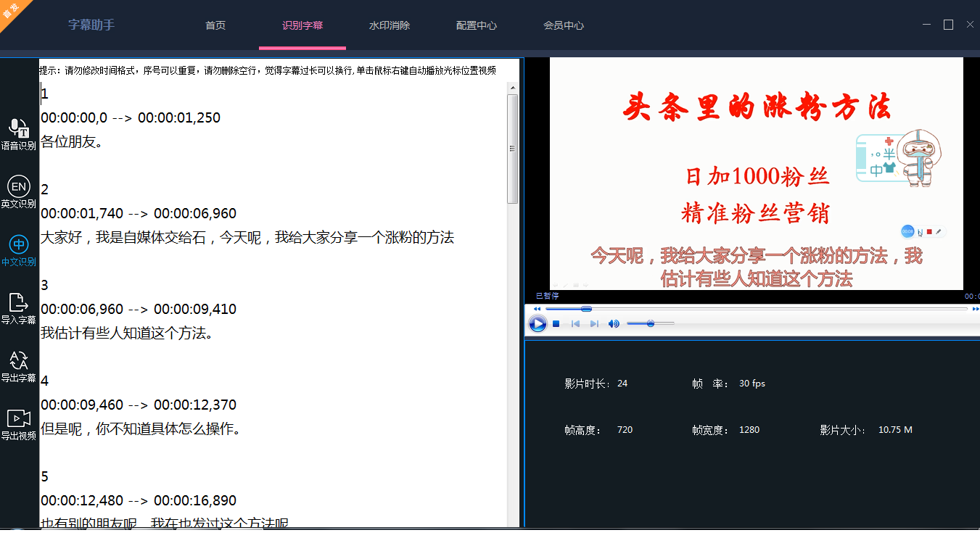This screenshot has height=538, width=980.
Task: Open the 导出字幕 export subtitle tool
Action: pyautogui.click(x=19, y=366)
